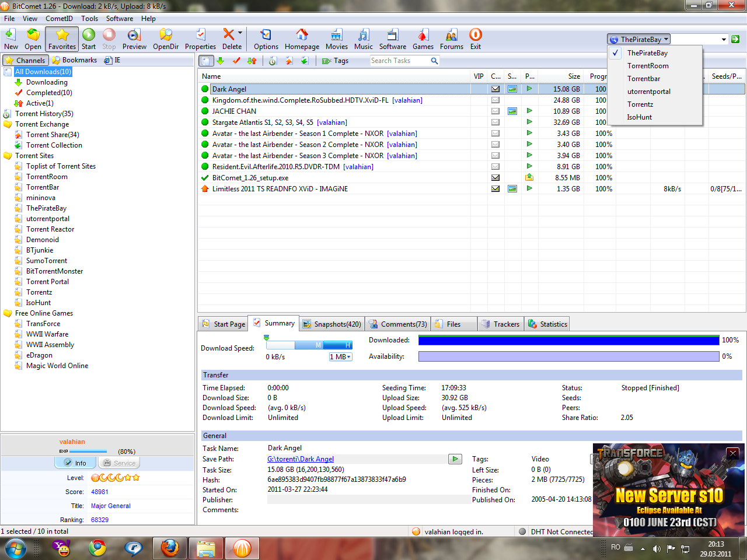The width and height of the screenshot is (747, 560).
Task: Click the green open-folder button beside Save Path
Action: tap(455, 459)
